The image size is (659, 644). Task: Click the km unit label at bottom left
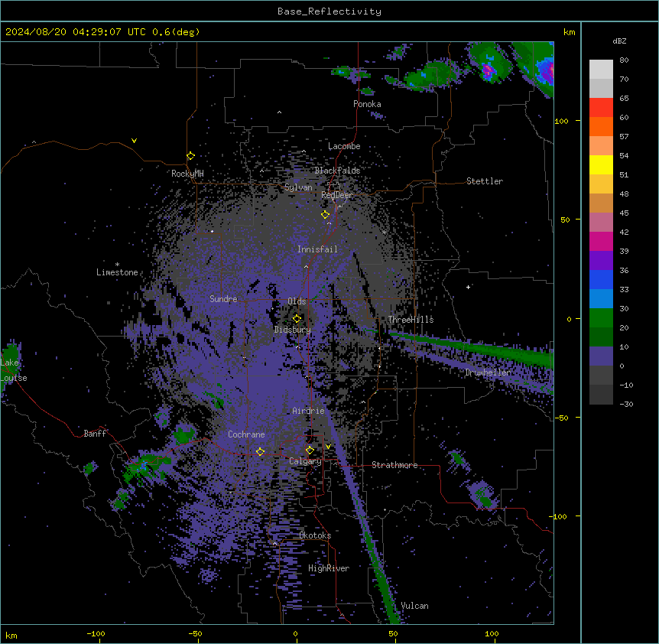tap(11, 635)
